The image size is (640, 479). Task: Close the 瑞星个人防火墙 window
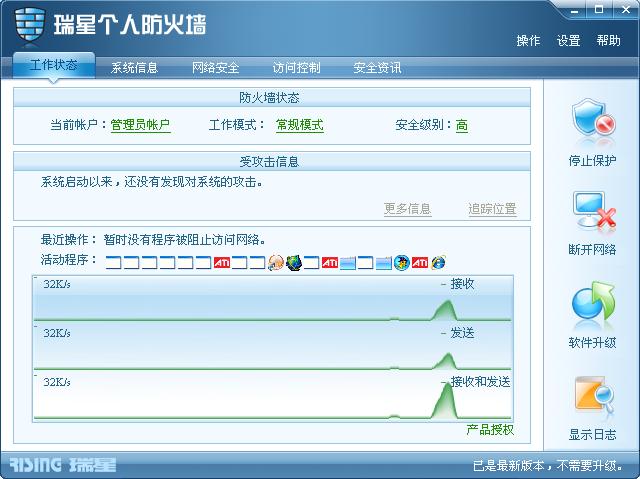(626, 10)
